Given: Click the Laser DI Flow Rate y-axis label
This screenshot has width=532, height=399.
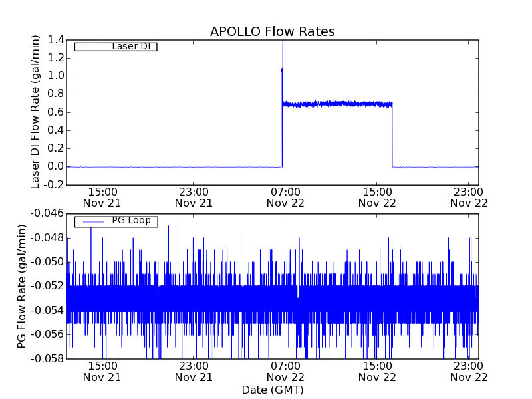Looking at the screenshot, I should [36, 112].
